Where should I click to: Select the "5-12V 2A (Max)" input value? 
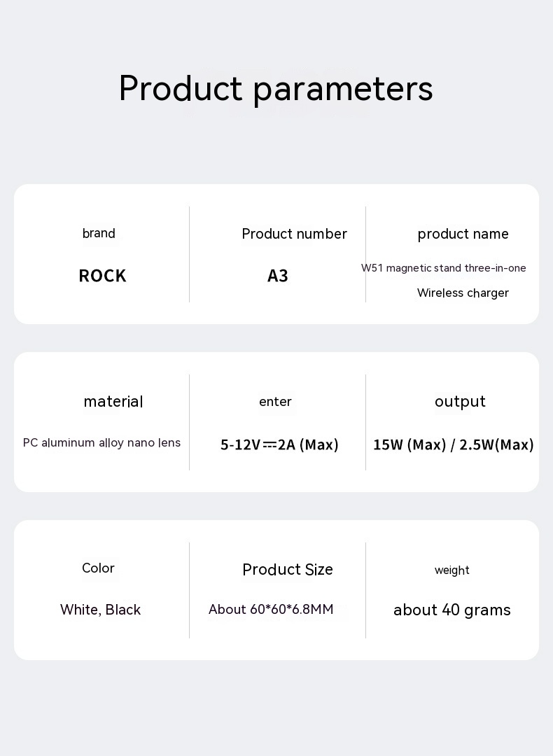click(x=279, y=445)
